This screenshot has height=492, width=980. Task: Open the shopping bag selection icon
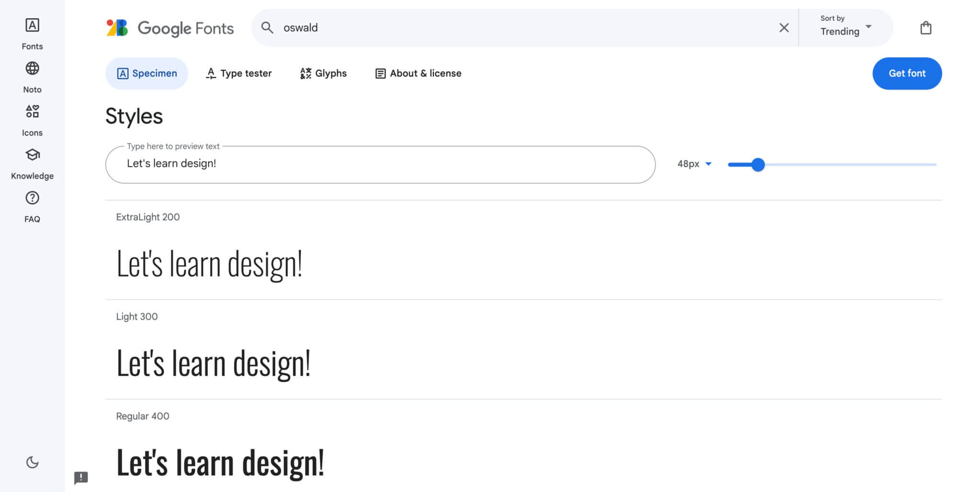point(925,28)
